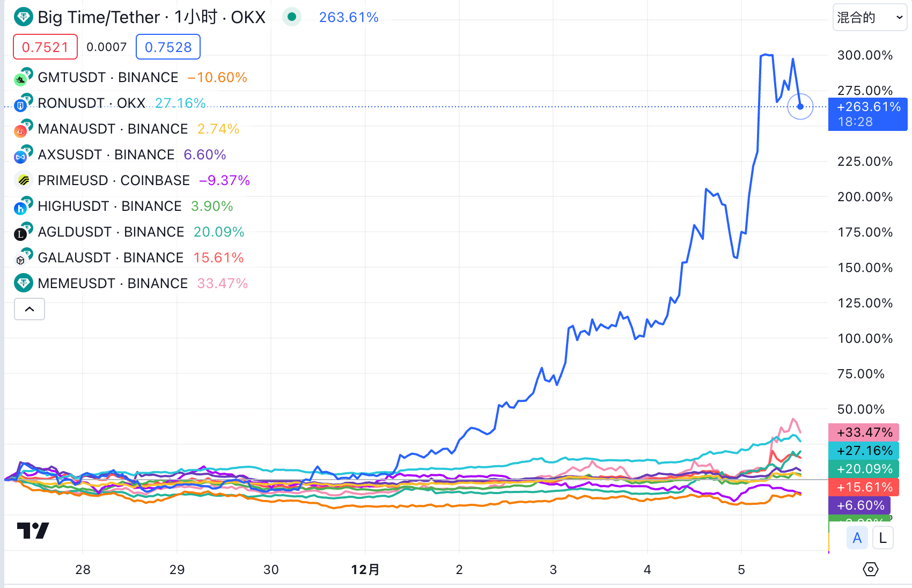This screenshot has width=912, height=588.
Task: Click the GALAUSDT symbol icon
Action: [23, 258]
